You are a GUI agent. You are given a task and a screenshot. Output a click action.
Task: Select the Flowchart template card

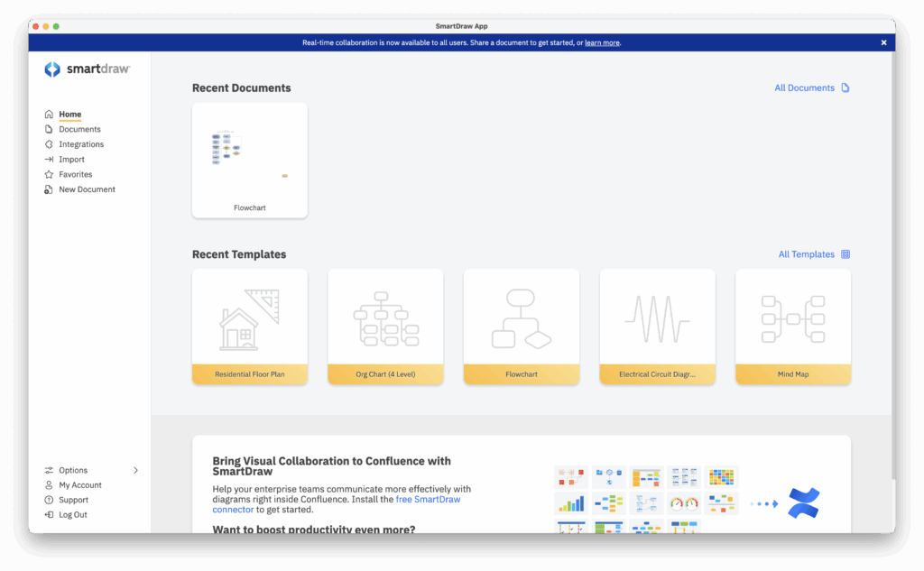pyautogui.click(x=522, y=327)
